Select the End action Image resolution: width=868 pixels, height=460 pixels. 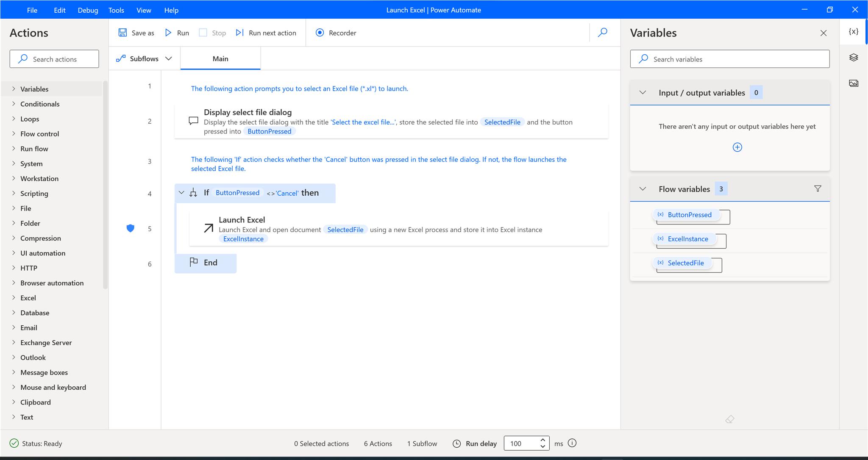click(206, 263)
